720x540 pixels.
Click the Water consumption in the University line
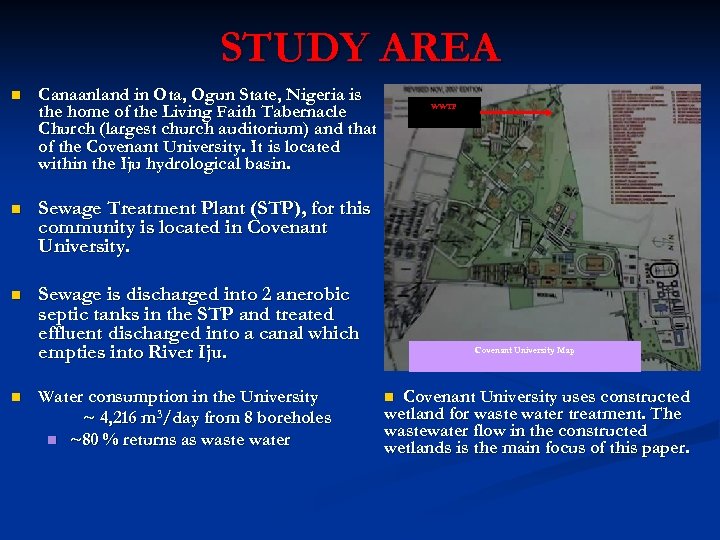click(178, 397)
